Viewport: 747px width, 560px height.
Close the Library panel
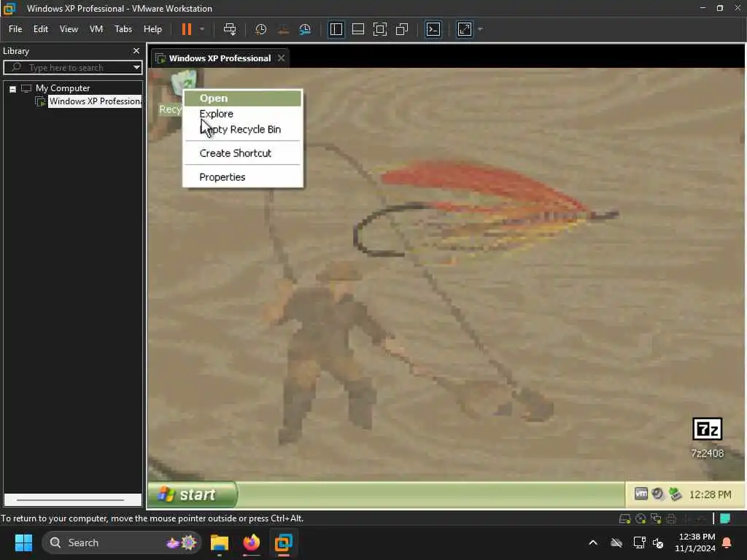pyautogui.click(x=136, y=50)
